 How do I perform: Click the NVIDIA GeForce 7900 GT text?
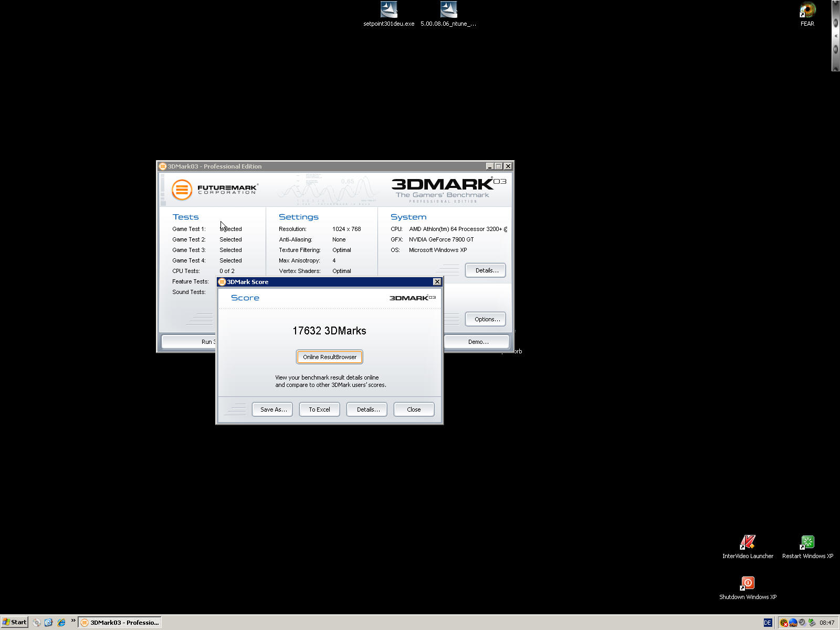click(x=442, y=239)
